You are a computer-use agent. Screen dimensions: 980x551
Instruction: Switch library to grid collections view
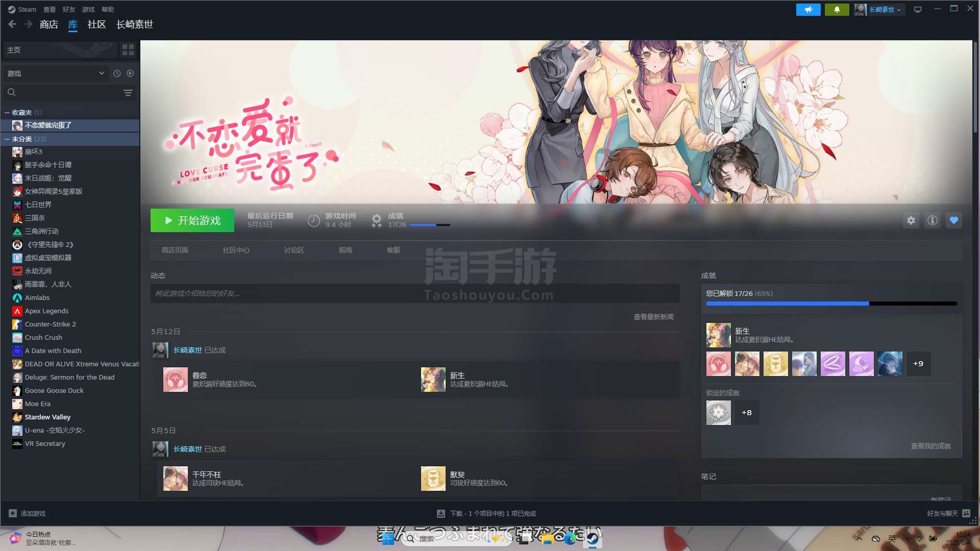(128, 50)
